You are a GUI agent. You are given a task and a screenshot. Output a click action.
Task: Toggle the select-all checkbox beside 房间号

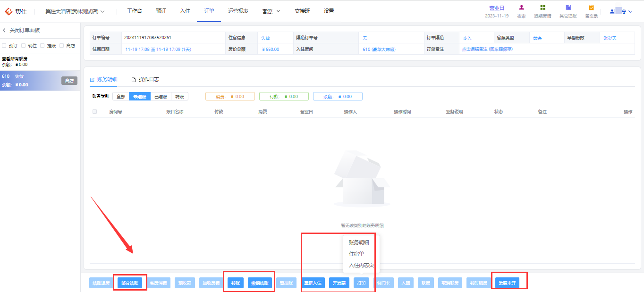pos(95,112)
